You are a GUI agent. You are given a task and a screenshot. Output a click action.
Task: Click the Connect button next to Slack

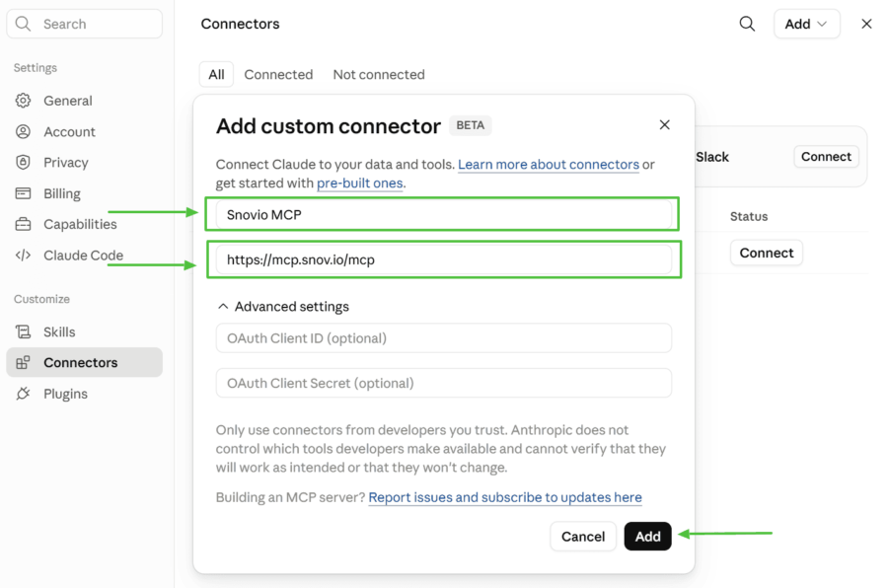[826, 156]
